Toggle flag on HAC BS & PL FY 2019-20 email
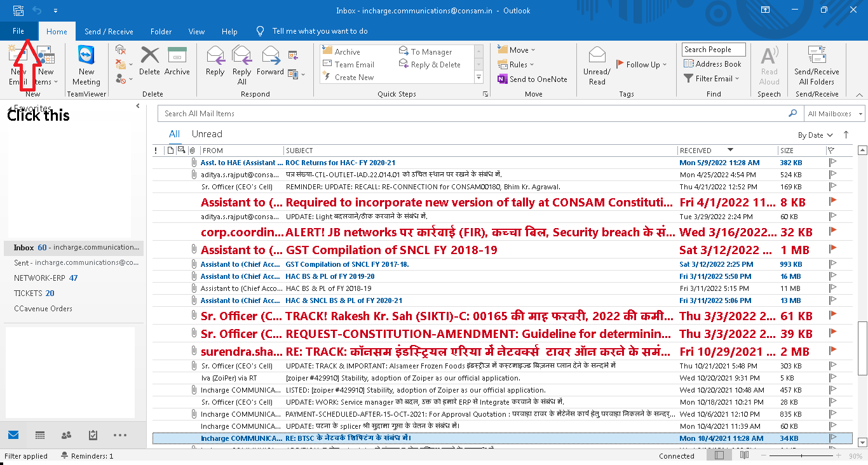The image size is (868, 465). click(x=832, y=276)
